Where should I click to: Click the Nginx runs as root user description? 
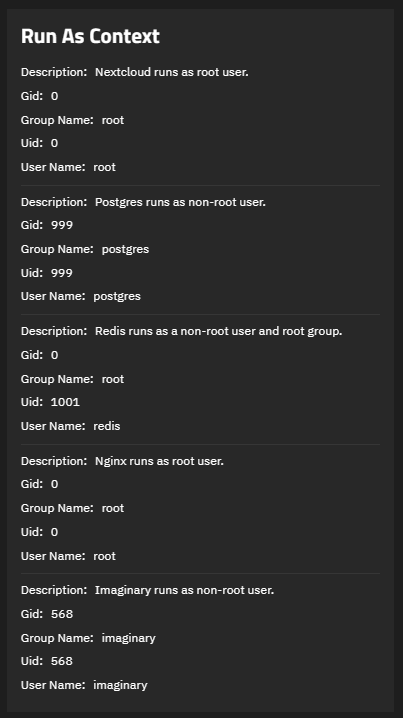tap(159, 461)
